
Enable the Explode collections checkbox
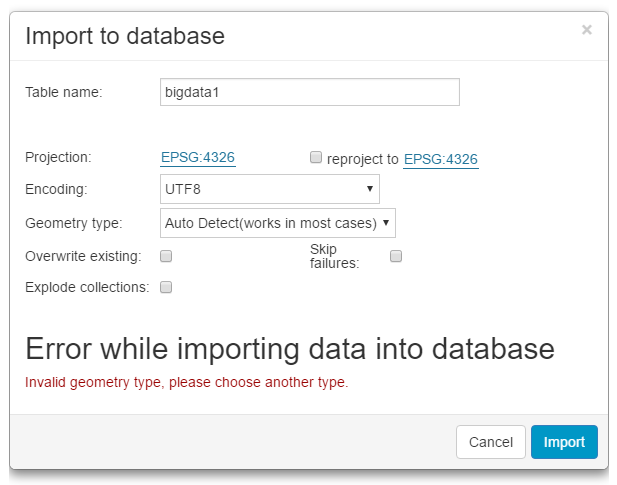166,287
